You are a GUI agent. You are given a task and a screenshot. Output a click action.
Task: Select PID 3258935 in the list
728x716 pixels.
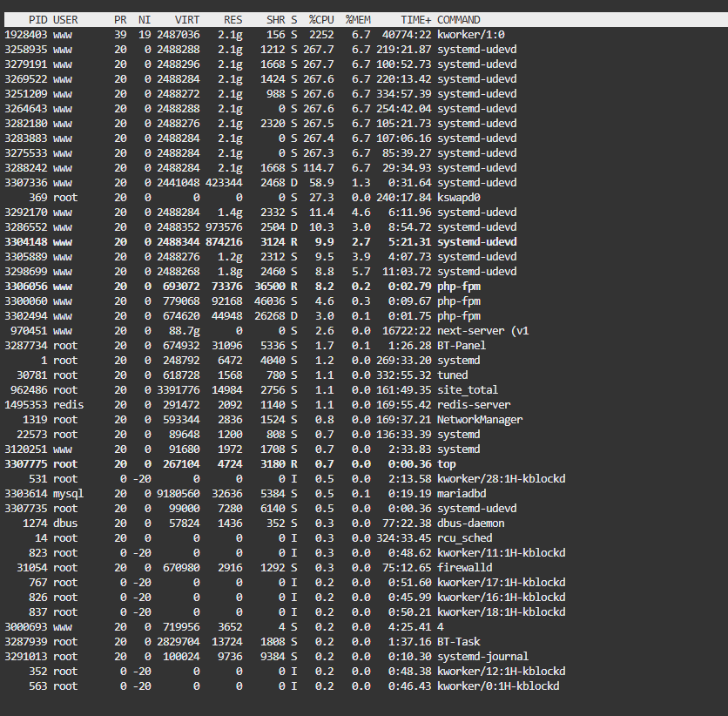point(26,50)
